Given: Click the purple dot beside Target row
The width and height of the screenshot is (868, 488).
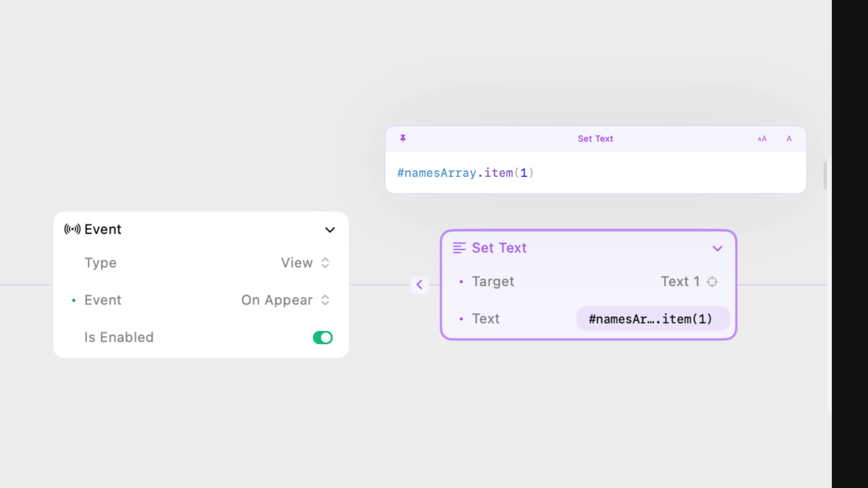Looking at the screenshot, I should pyautogui.click(x=461, y=282).
